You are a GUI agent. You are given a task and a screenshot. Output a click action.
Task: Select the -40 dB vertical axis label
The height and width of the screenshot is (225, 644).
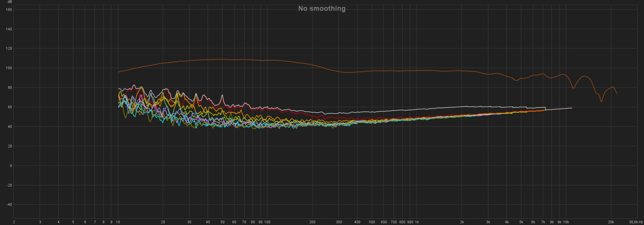[9, 205]
